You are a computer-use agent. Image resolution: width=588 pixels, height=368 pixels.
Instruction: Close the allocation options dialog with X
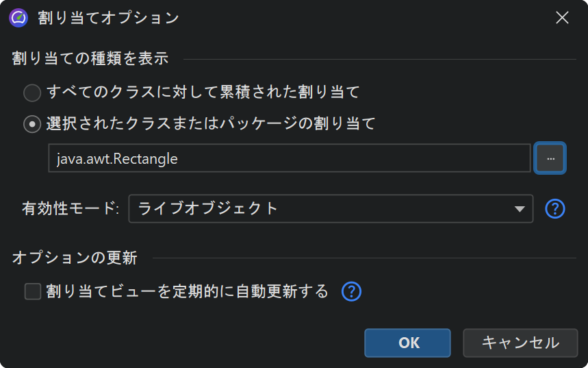562,18
